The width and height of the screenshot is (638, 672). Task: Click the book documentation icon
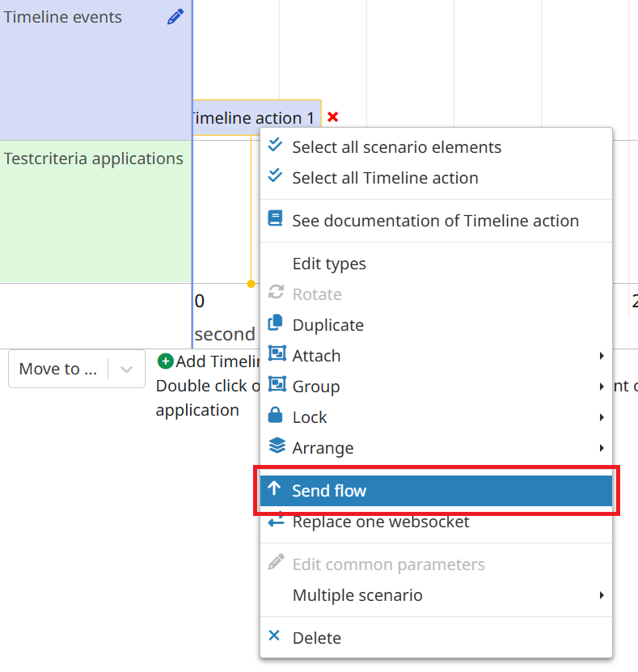click(x=275, y=218)
